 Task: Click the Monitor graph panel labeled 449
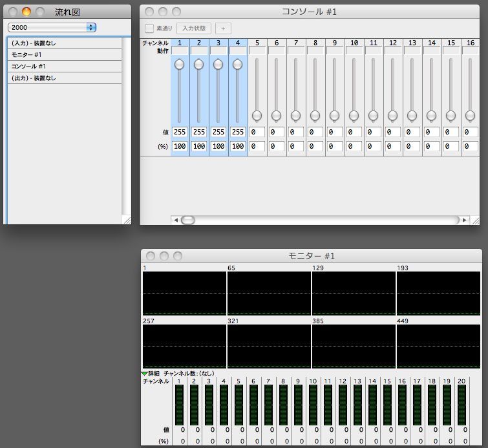tap(438, 347)
